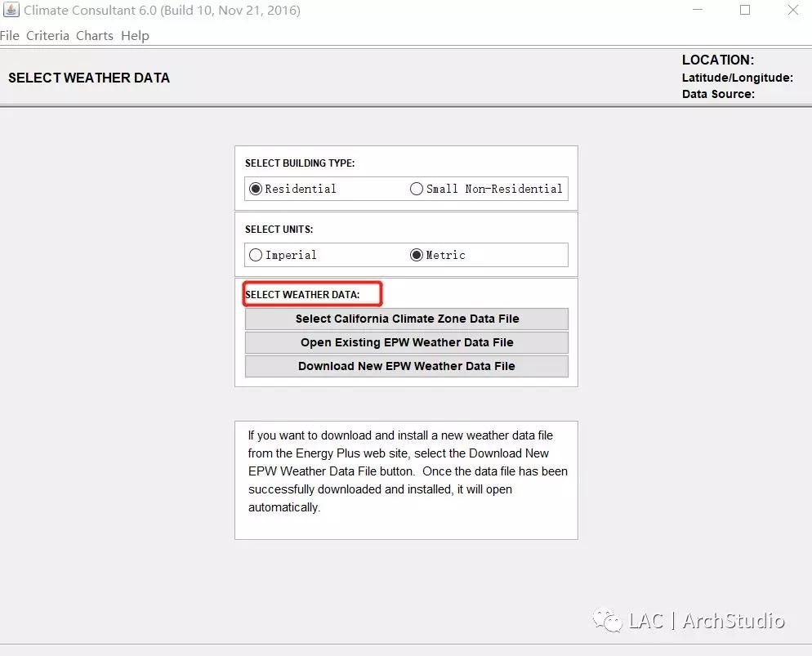Open the Criteria menu
Screen dimensions: 812x656
point(47,36)
